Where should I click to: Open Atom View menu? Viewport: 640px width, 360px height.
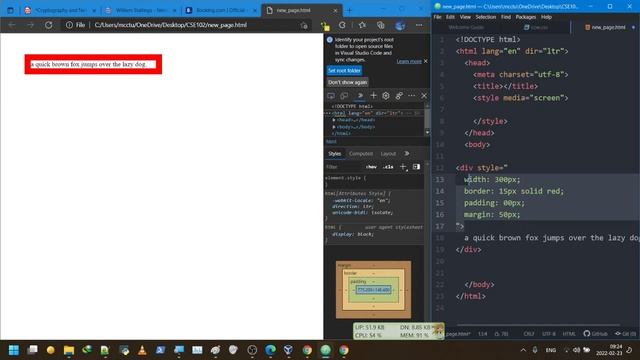[465, 17]
